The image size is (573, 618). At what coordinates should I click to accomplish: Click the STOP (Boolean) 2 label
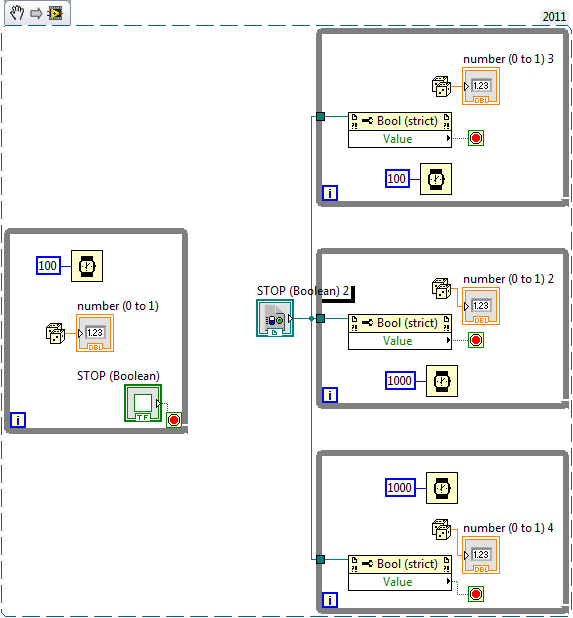[x=303, y=291]
